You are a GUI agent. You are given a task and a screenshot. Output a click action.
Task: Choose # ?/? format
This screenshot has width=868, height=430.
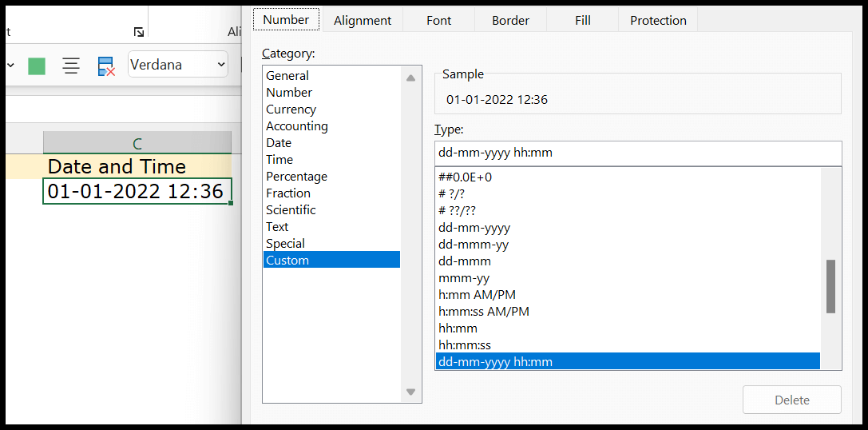click(x=627, y=194)
